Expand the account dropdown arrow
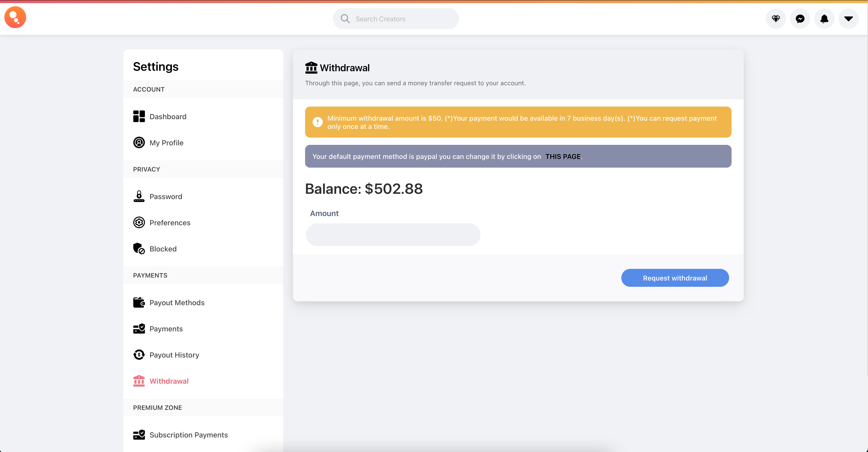This screenshot has width=868, height=452. tap(848, 19)
